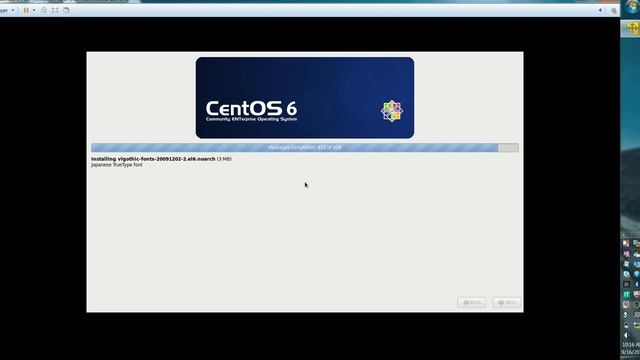Pause the virtual machine with the pause icon

tap(26, 10)
